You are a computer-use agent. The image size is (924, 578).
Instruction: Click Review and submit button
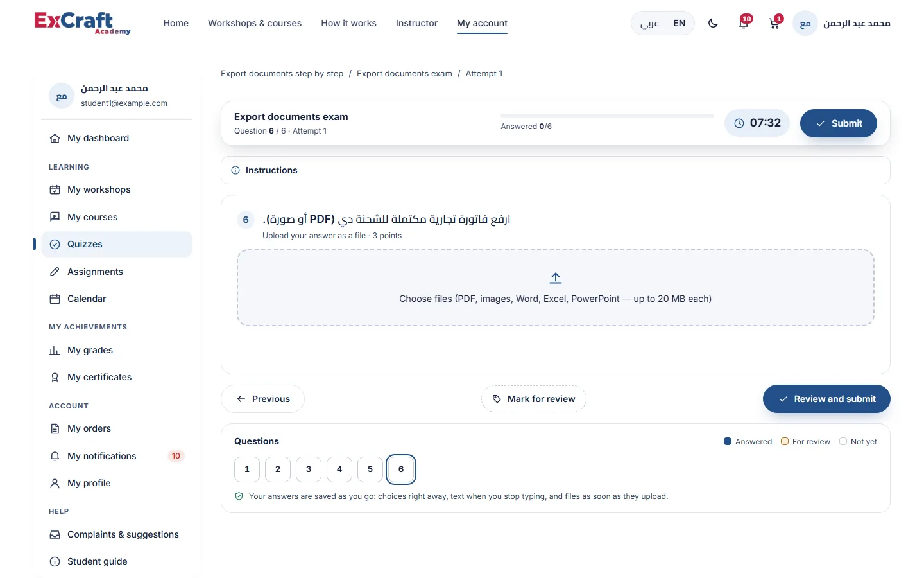coord(826,399)
